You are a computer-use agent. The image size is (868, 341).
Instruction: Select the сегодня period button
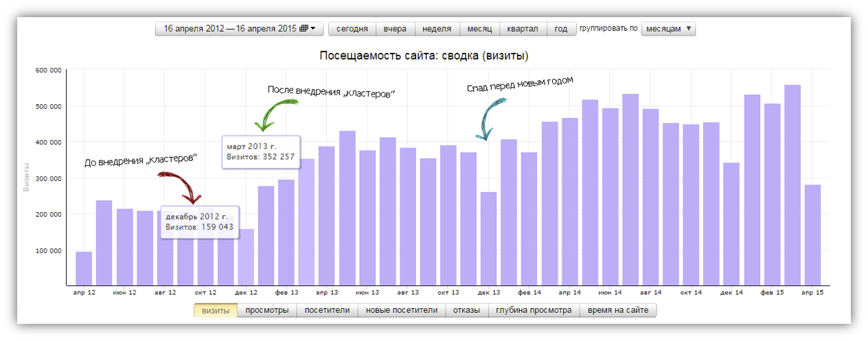tap(353, 29)
